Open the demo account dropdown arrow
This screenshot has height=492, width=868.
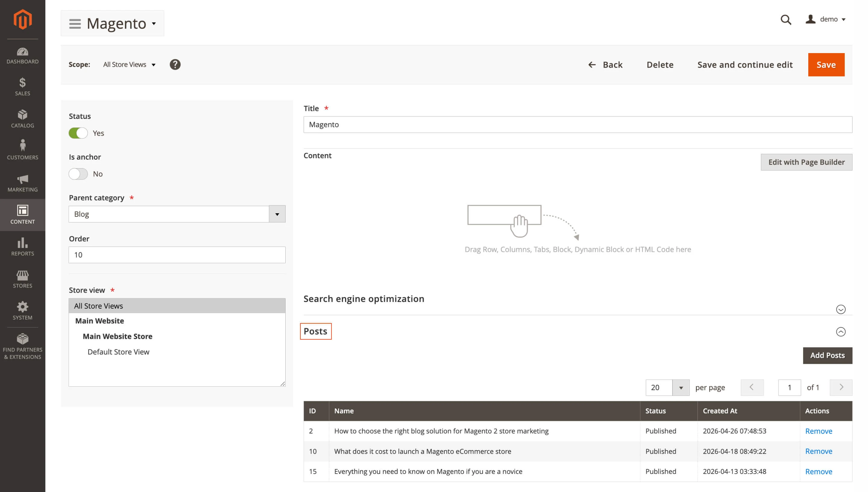click(x=844, y=20)
